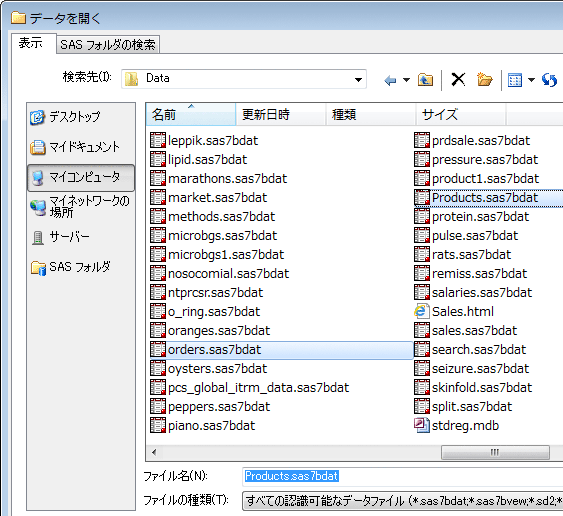Sort by the サイズ column header

coord(461,115)
